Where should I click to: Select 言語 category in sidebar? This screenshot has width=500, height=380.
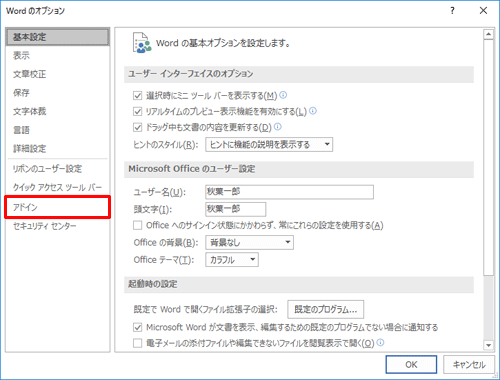[x=58, y=130]
